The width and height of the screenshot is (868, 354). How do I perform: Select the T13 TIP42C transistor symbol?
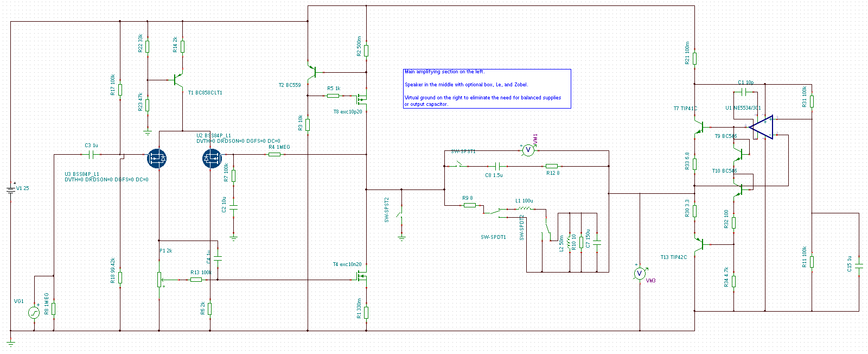point(699,244)
